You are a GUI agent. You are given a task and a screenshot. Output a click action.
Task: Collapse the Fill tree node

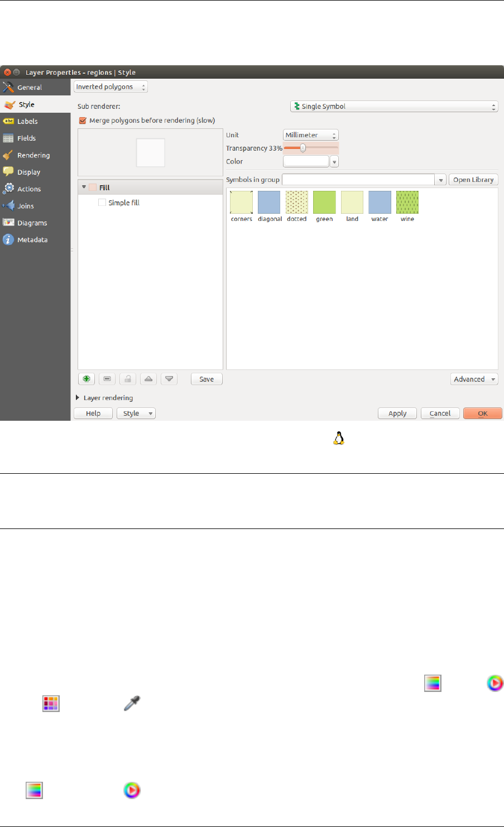tap(84, 187)
